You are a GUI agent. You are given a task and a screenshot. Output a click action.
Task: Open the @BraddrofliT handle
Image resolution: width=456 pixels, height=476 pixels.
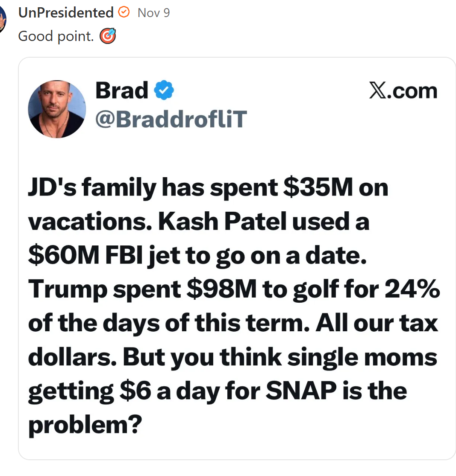pyautogui.click(x=171, y=120)
